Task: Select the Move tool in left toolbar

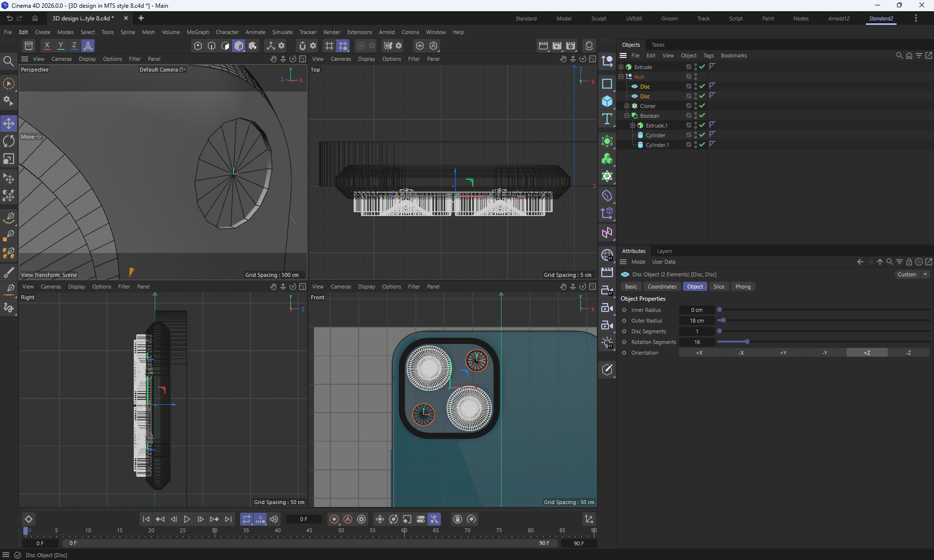Action: 9,124
